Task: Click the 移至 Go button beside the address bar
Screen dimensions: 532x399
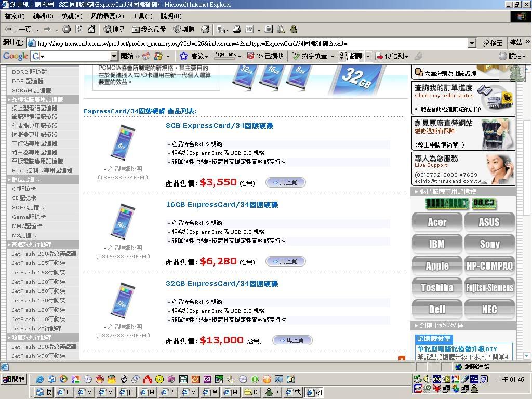Action: (493, 43)
